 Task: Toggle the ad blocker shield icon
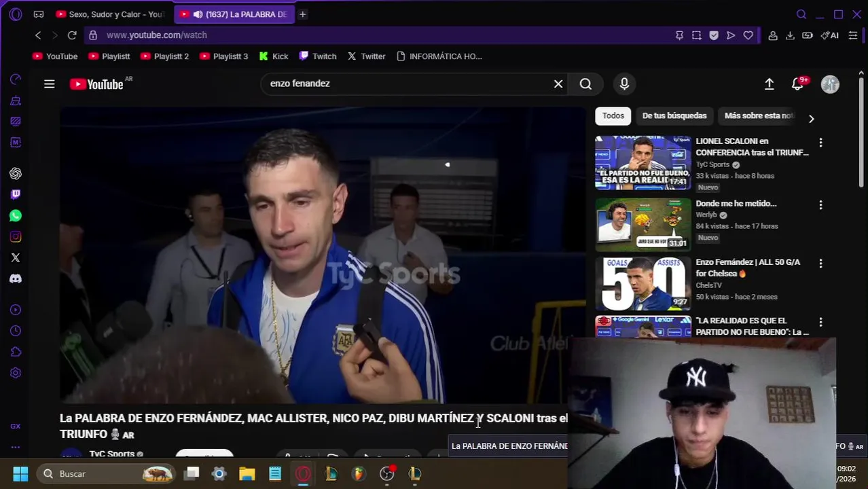pos(714,35)
